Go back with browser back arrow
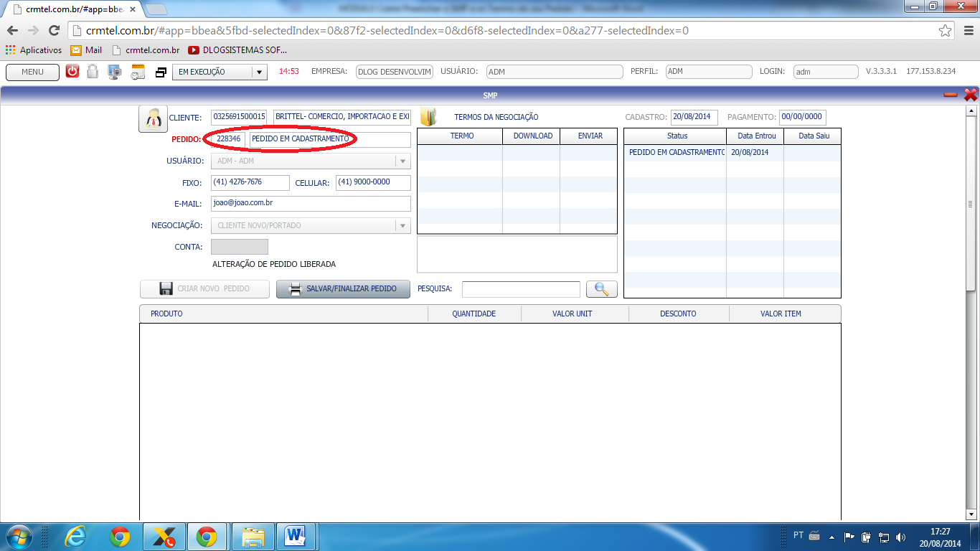The image size is (980, 551). [x=12, y=31]
